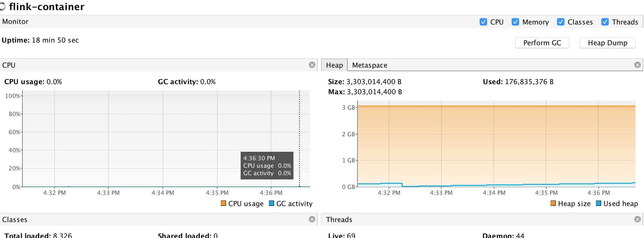Screen dimensions: 644x238
Task: Hide Threads graph via checkbox
Action: [x=605, y=22]
